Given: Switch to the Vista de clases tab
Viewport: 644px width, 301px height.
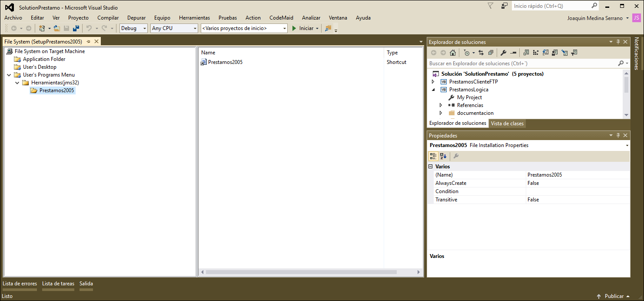Looking at the screenshot, I should pyautogui.click(x=507, y=124).
